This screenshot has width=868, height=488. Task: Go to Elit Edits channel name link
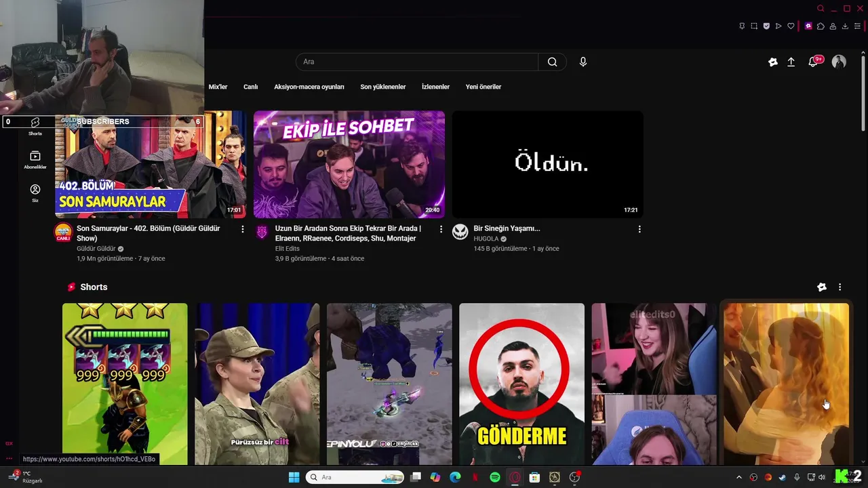[x=288, y=249]
